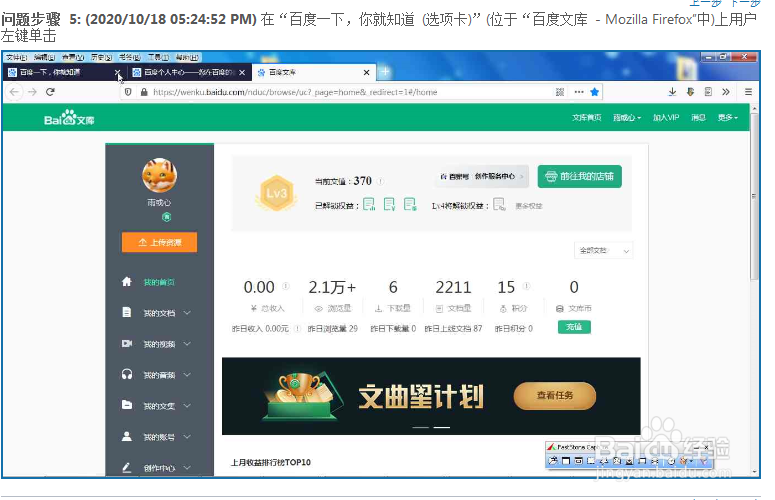This screenshot has height=500, width=775.
Task: Click the video camera icon for 我的视频
Action: pos(127,343)
